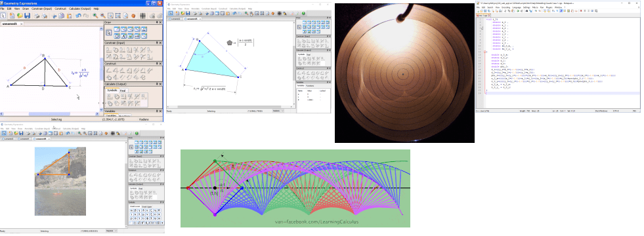
Task: Switch to the Greek Upper symbols tab
Action: coord(147,206)
